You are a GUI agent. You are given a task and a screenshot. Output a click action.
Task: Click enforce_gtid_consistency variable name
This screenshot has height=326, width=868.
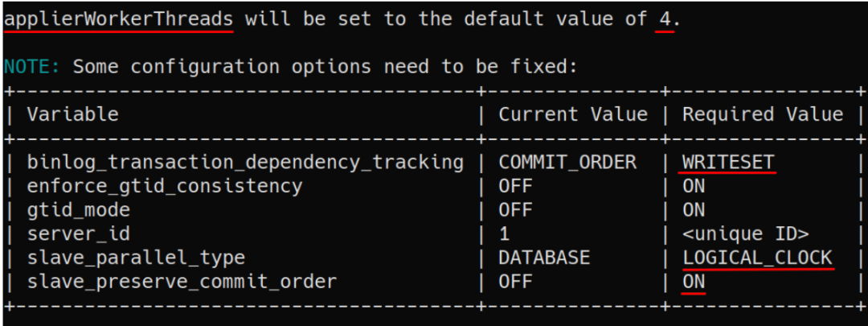165,186
